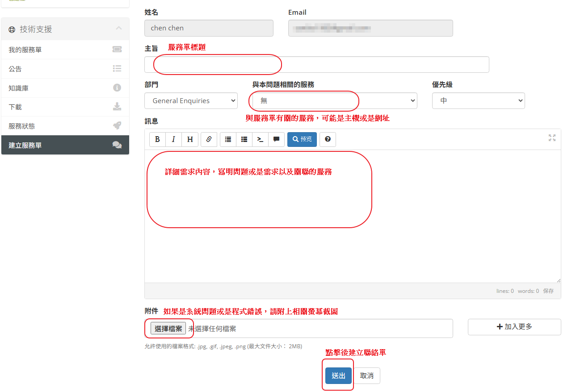Open the 與本問題相關的服務 dropdown
Viewport: 572px width, 392px height.
[334, 101]
